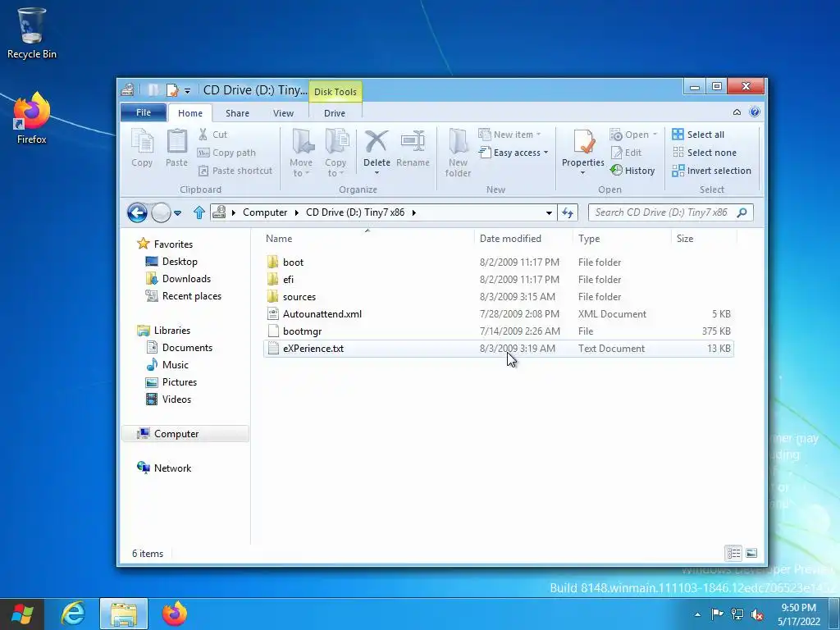
Task: Click the greyed-out Forward navigation button
Action: [161, 212]
